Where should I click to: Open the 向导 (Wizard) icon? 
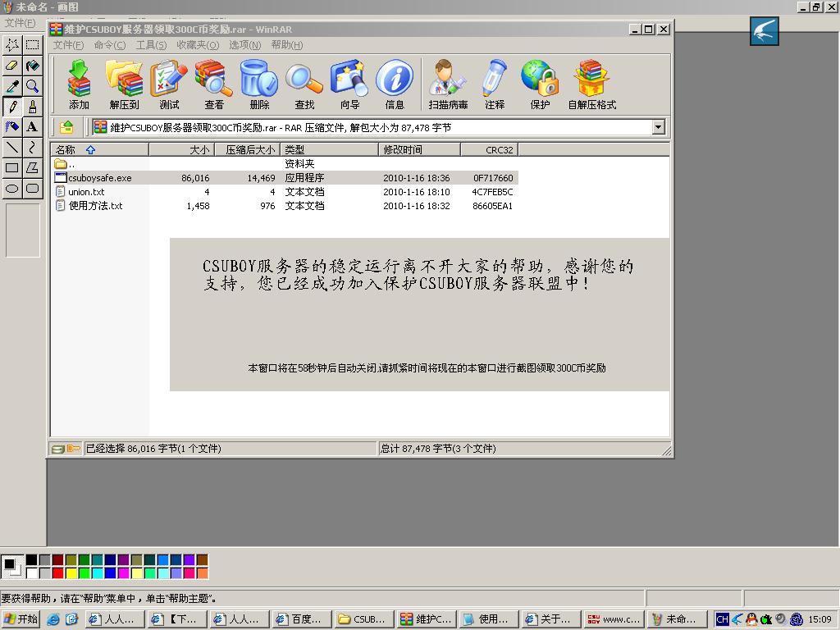point(349,84)
